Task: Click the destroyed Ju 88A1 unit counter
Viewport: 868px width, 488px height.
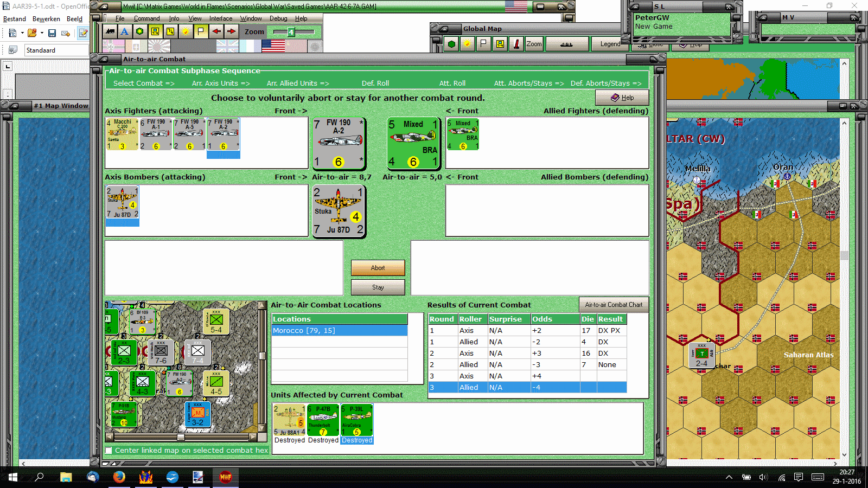Action: [289, 420]
